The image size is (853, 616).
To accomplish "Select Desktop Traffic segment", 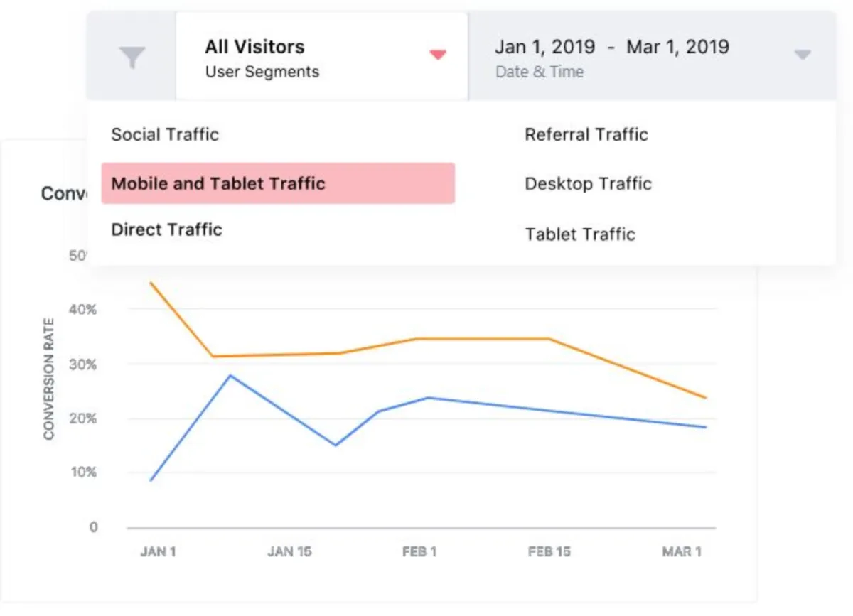I will pyautogui.click(x=588, y=183).
